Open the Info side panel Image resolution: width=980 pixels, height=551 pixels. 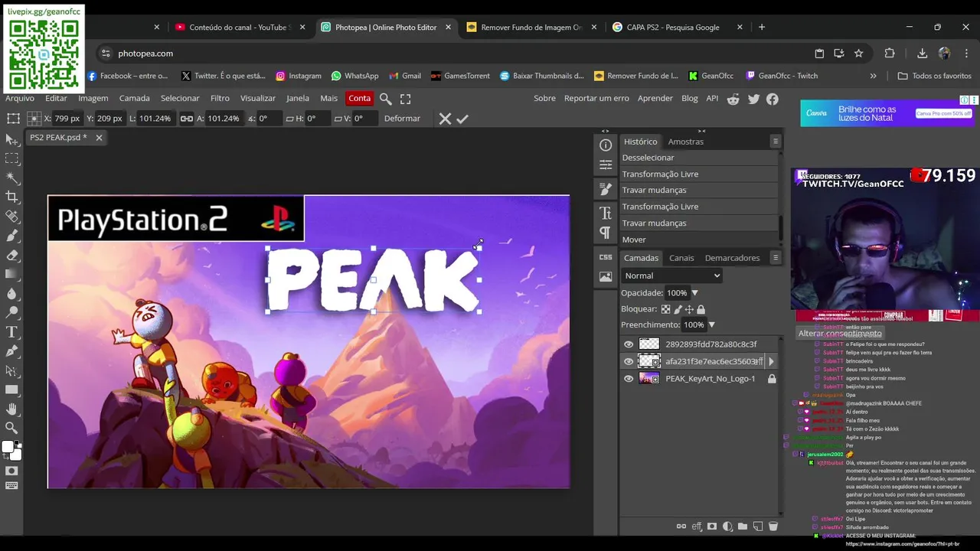pyautogui.click(x=606, y=145)
